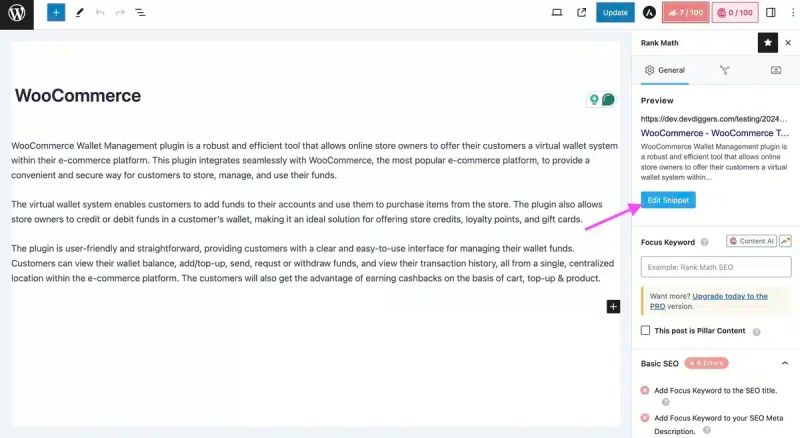This screenshot has width=800, height=438.
Task: Unpin Rank Math using the star icon
Action: coord(768,43)
